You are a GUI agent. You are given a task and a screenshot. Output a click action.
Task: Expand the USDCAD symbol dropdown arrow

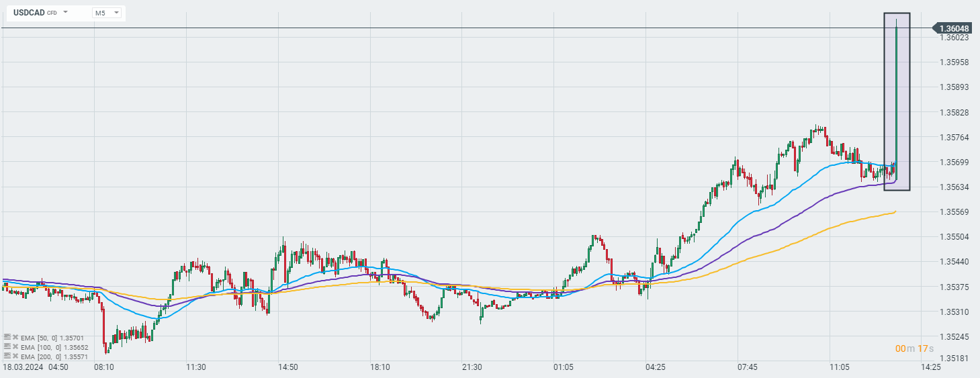coord(66,12)
